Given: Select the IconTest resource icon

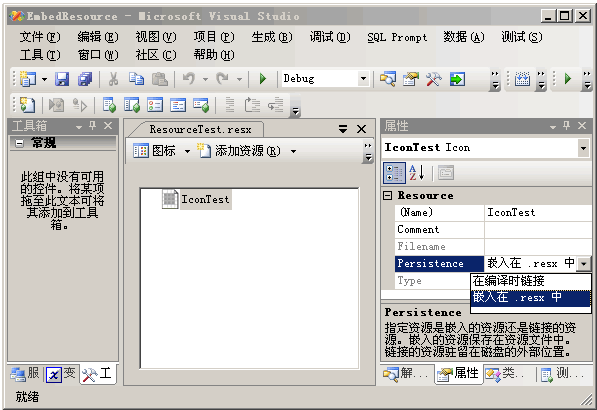Looking at the screenshot, I should 169,199.
